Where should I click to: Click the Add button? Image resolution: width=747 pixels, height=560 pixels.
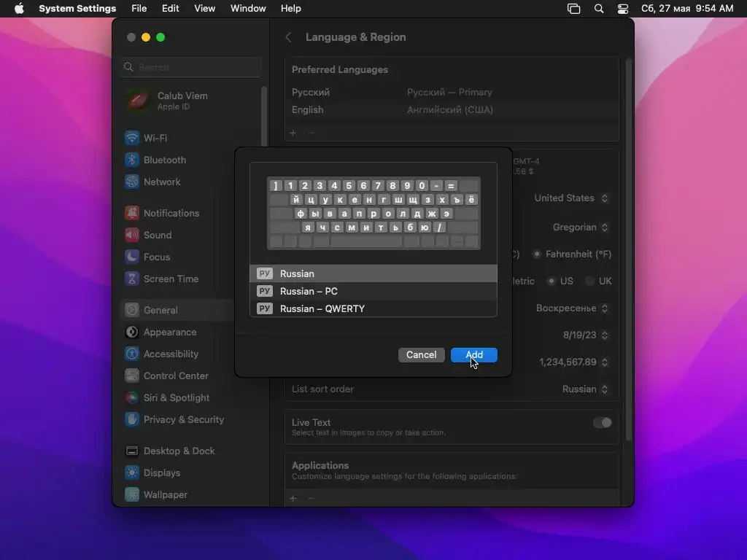(x=474, y=355)
